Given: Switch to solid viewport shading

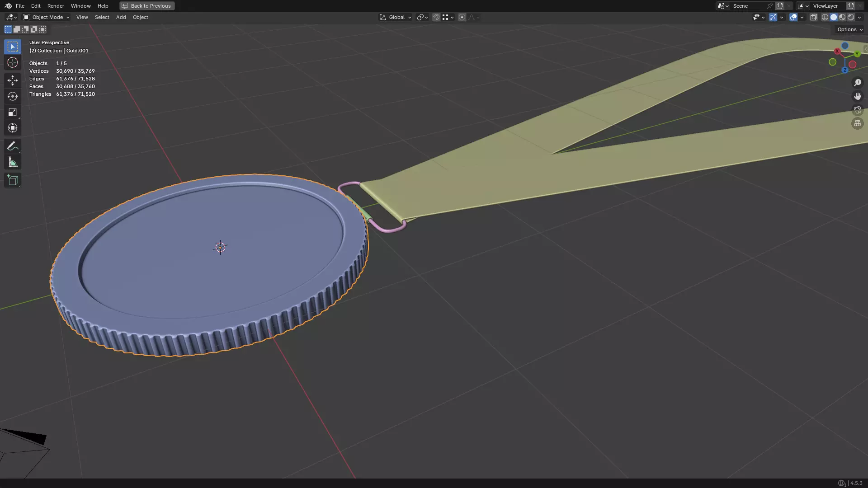Looking at the screenshot, I should pos(834,17).
